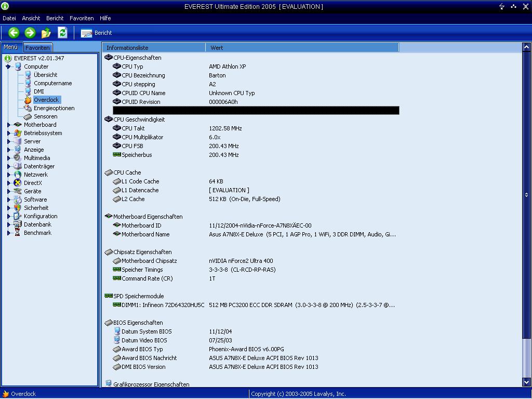
Task: Click the scrollbar up arrow
Action: pos(526,47)
